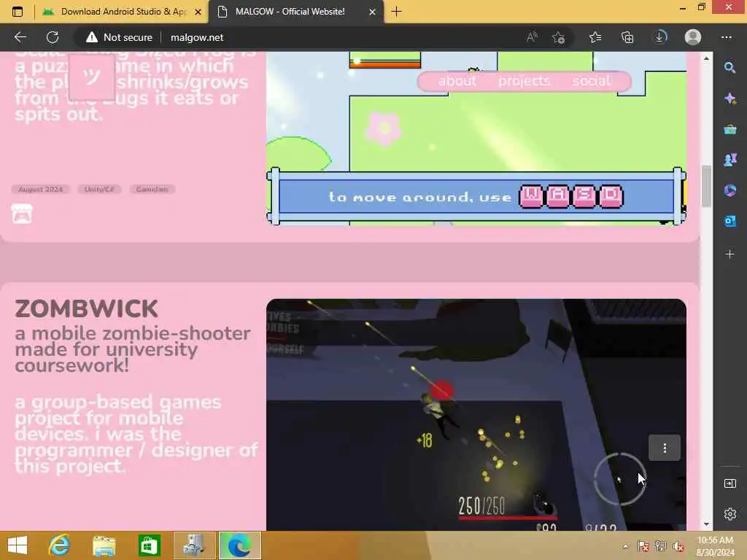Screen dimensions: 747x560
Task: Click the page scrollbar down arrow
Action: coord(706,524)
